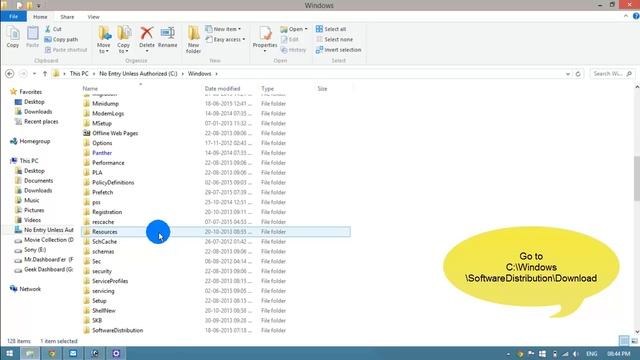
Task: Select Geek Dashboard drive in navigation pane
Action: [x=48, y=269]
